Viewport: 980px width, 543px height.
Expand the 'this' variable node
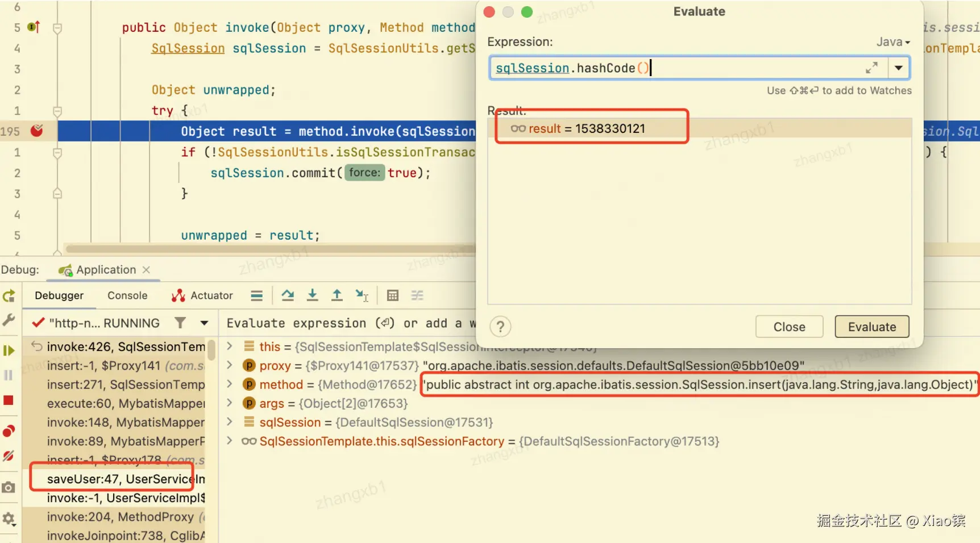230,346
